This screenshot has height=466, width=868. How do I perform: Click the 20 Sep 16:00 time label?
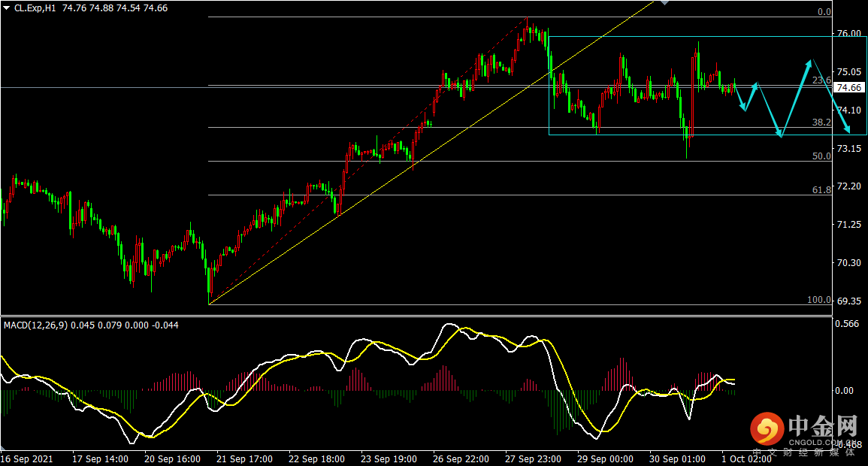(x=172, y=459)
